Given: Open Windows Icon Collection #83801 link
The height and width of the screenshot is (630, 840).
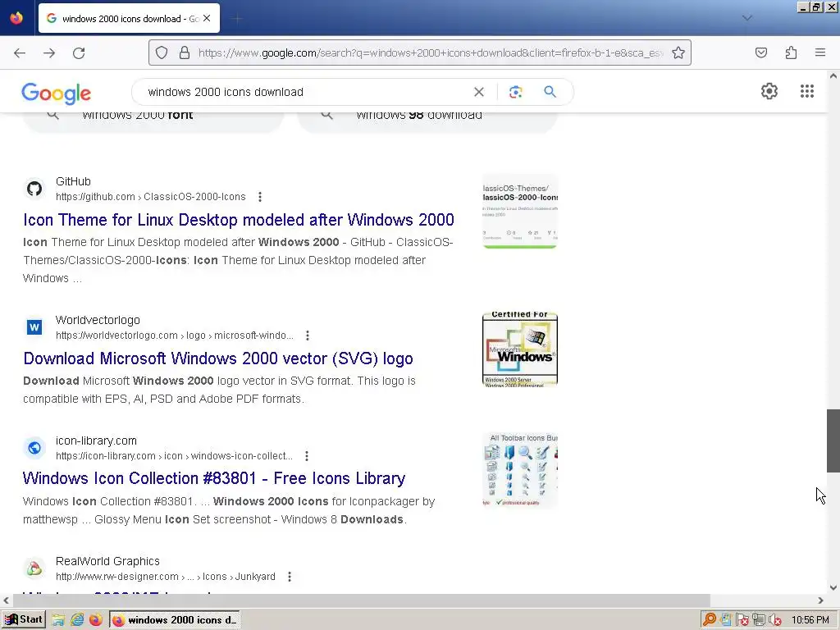Looking at the screenshot, I should pos(214,478).
